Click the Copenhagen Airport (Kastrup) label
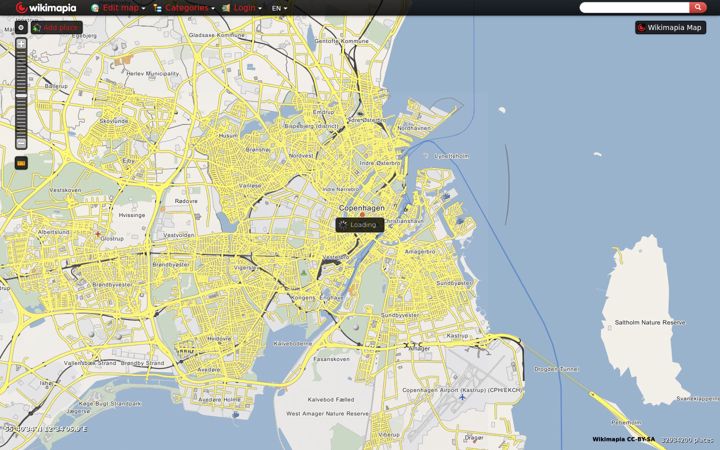This screenshot has width=720, height=450. point(462,390)
